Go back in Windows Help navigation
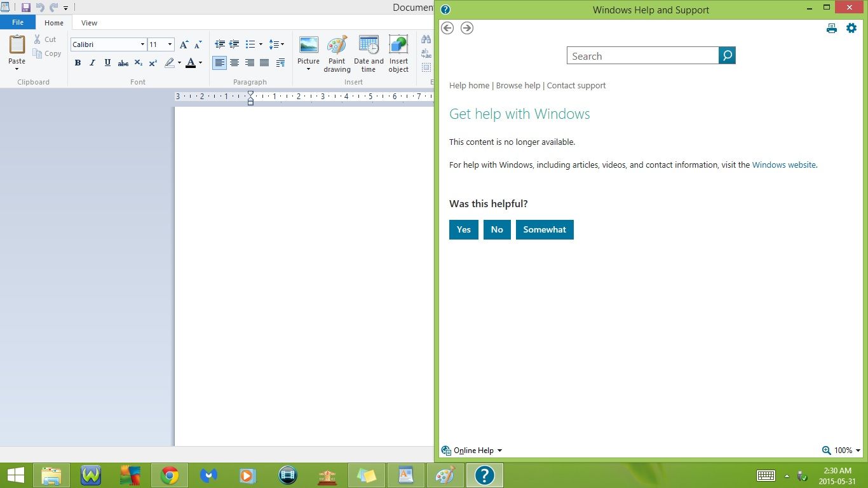868x488 pixels. 447,28
